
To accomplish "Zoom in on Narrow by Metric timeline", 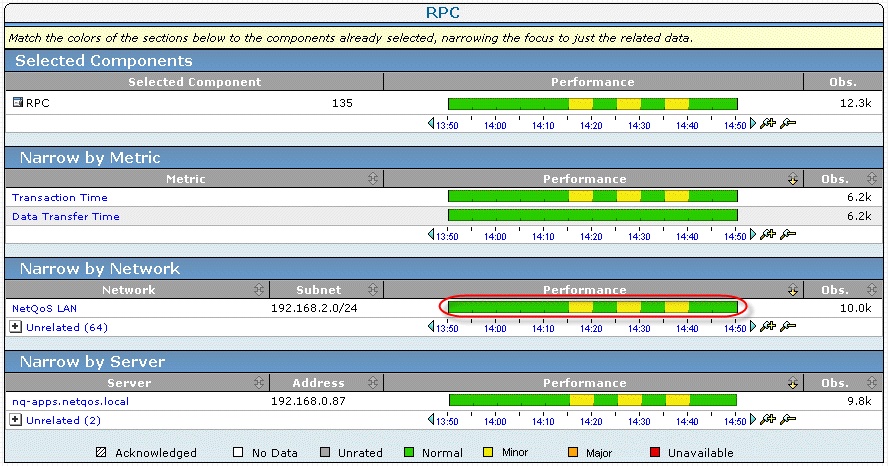I will (x=768, y=234).
